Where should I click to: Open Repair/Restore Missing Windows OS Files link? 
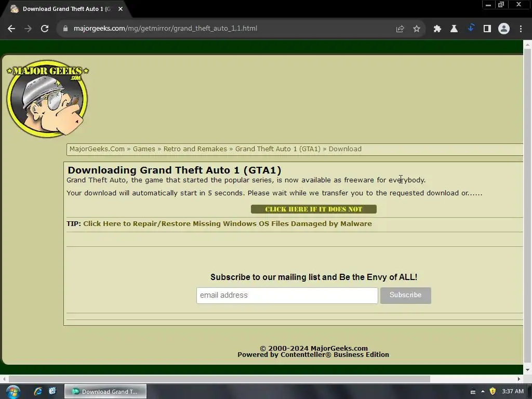pos(228,224)
